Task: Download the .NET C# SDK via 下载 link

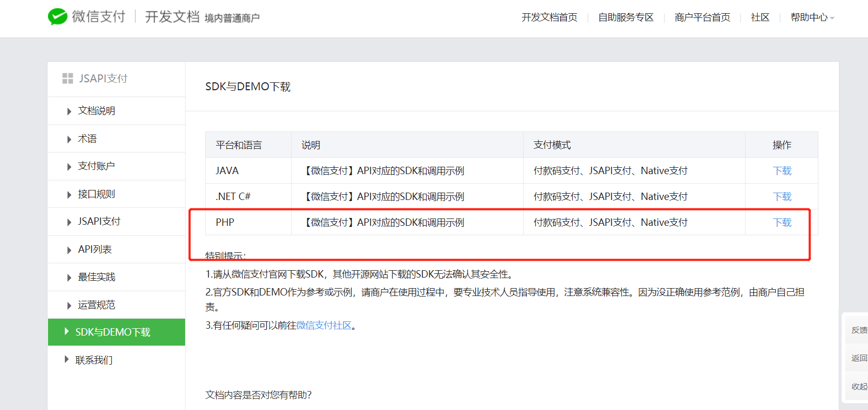Action: [782, 196]
